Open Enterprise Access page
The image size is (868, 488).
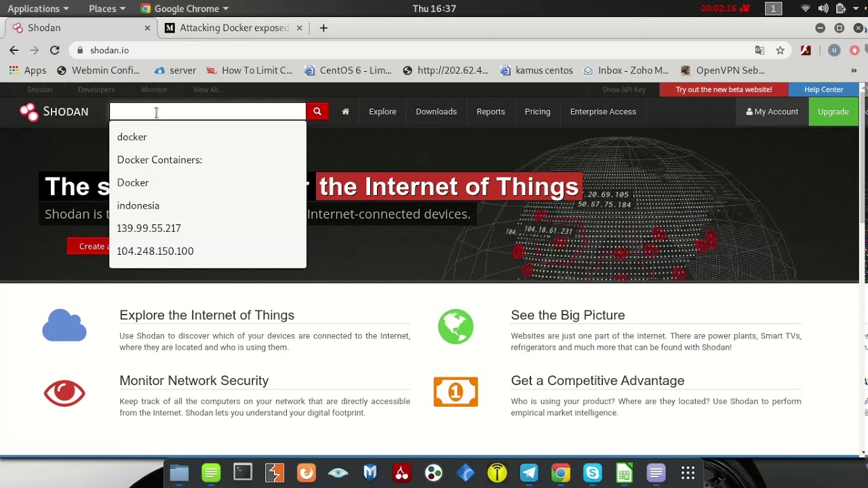click(603, 111)
